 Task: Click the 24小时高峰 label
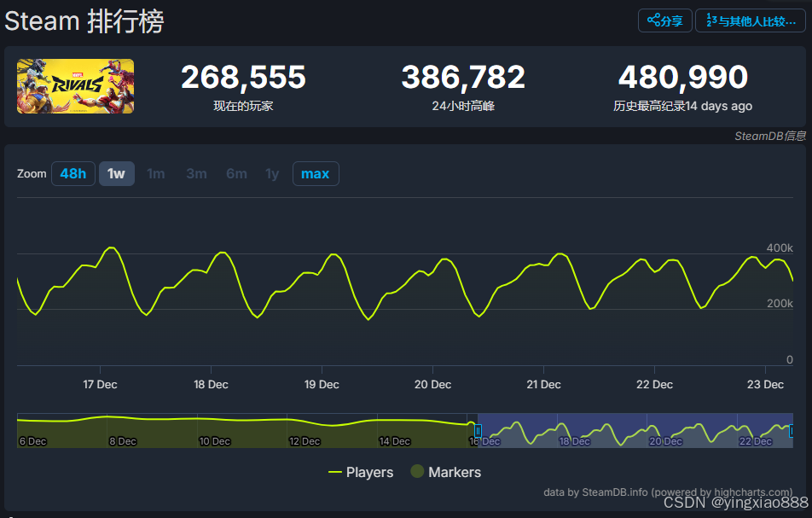(x=463, y=106)
